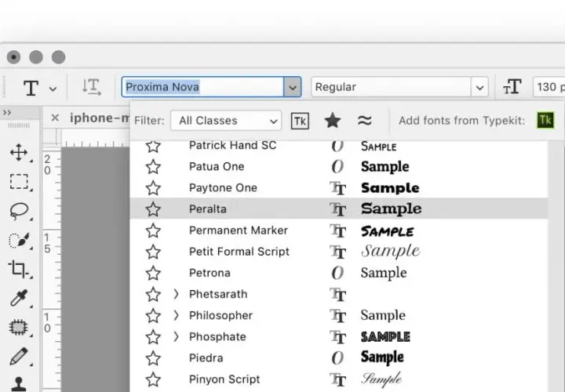The image size is (565, 392).
Task: Choose Piedra font
Action: tap(206, 358)
